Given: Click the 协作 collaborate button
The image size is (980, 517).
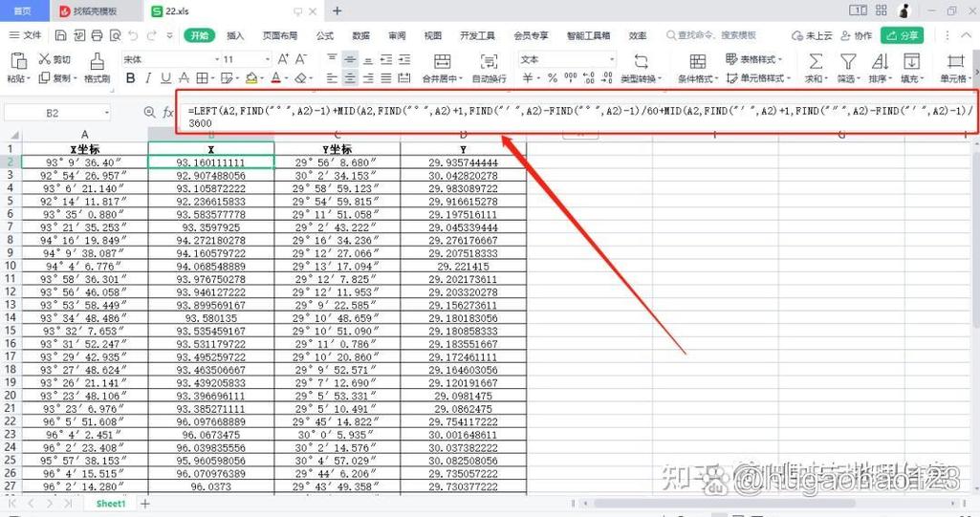Looking at the screenshot, I should coord(857,35).
